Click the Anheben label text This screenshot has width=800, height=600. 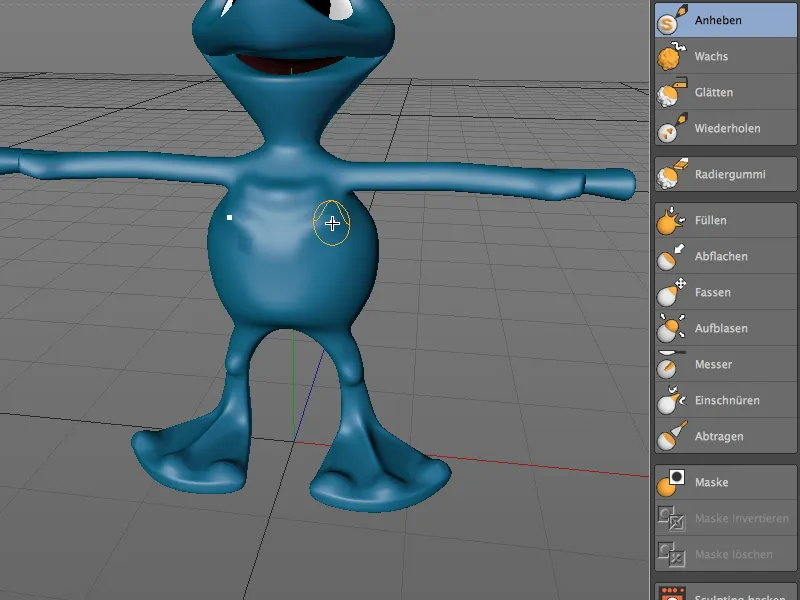coord(718,20)
